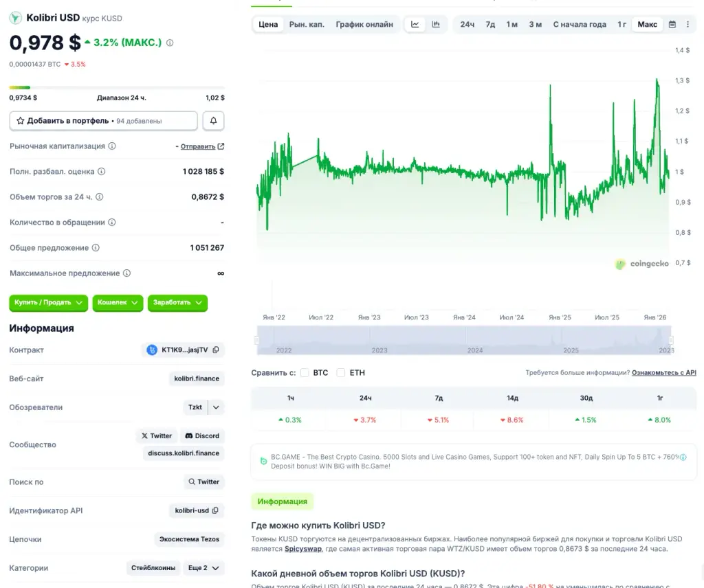Select the Макс time range
The height and width of the screenshot is (588, 704).
coord(647,24)
